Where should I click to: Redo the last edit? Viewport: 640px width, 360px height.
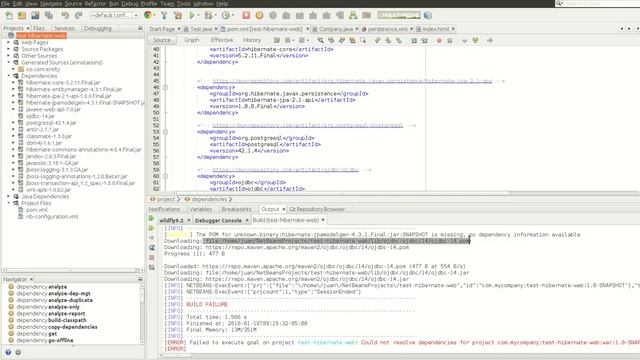(x=78, y=16)
